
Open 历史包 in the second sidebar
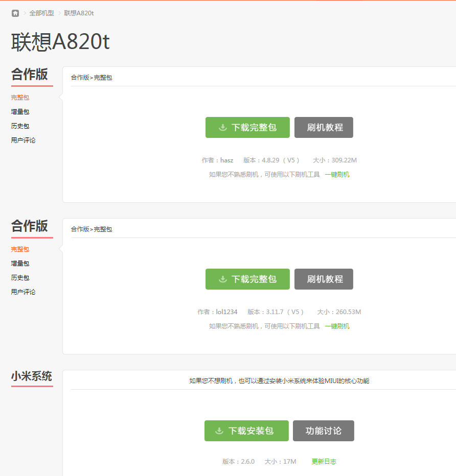click(x=19, y=277)
